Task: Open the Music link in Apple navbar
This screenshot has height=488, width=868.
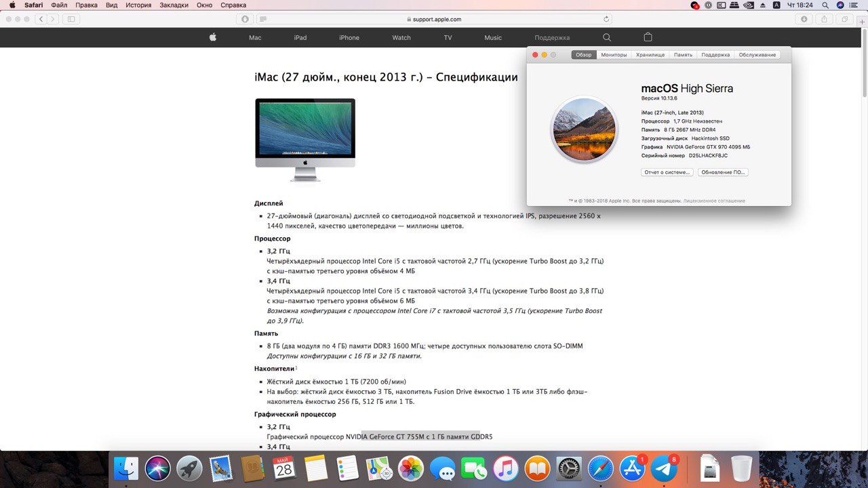Action: click(x=493, y=38)
